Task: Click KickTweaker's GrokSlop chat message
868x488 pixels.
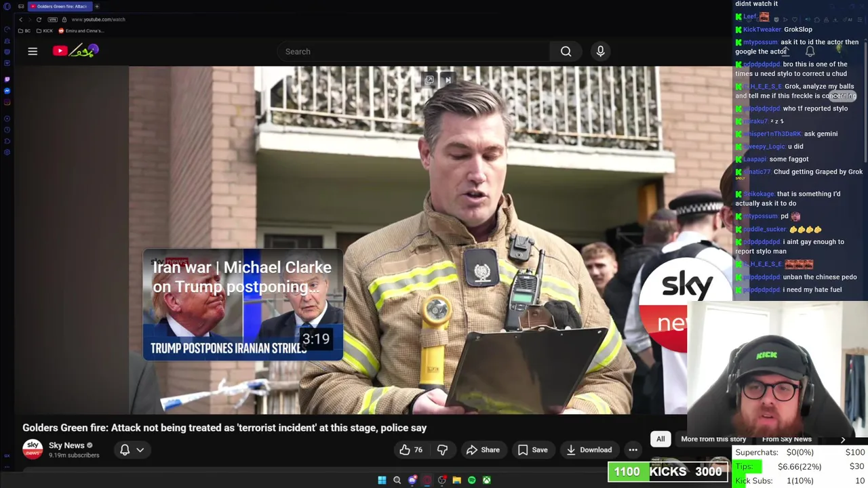Action: (x=774, y=29)
